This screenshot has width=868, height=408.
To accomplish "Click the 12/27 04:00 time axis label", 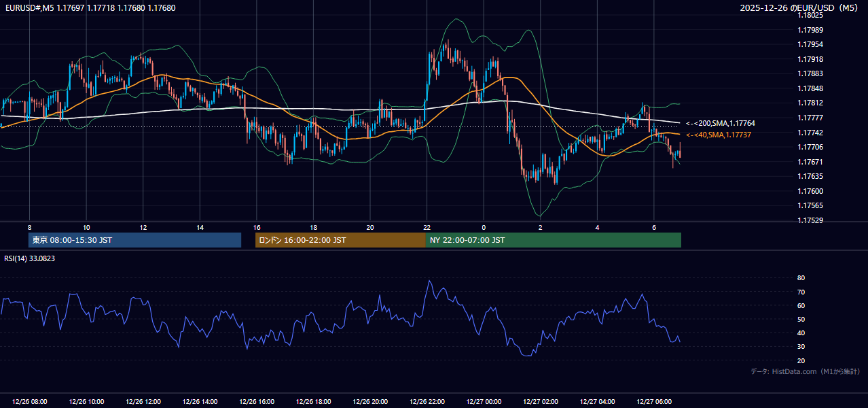I will click(597, 402).
